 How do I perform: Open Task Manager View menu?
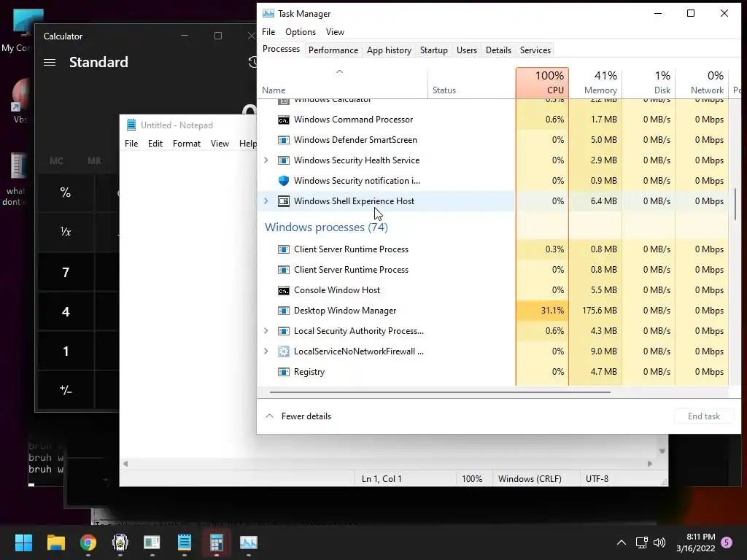tap(335, 32)
